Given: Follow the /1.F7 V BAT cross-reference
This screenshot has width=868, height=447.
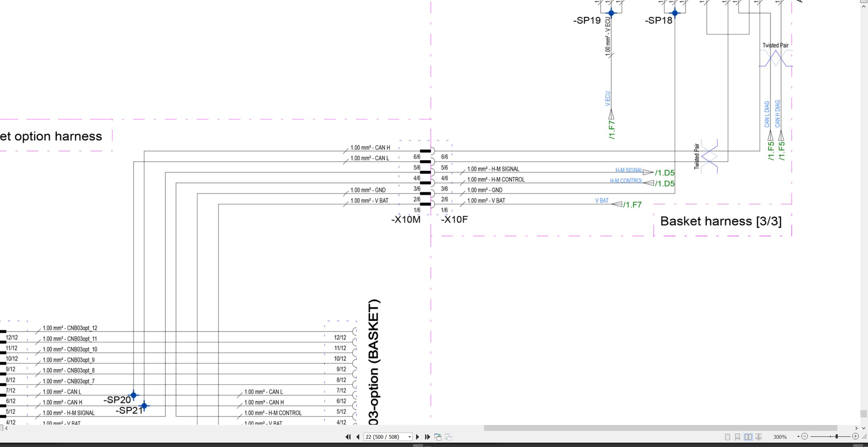Looking at the screenshot, I should pos(632,205).
